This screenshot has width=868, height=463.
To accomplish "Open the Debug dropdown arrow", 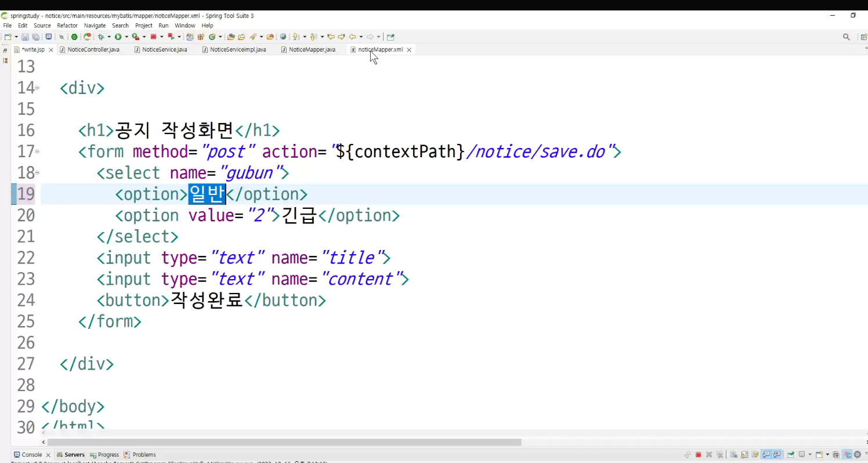I will coord(109,37).
